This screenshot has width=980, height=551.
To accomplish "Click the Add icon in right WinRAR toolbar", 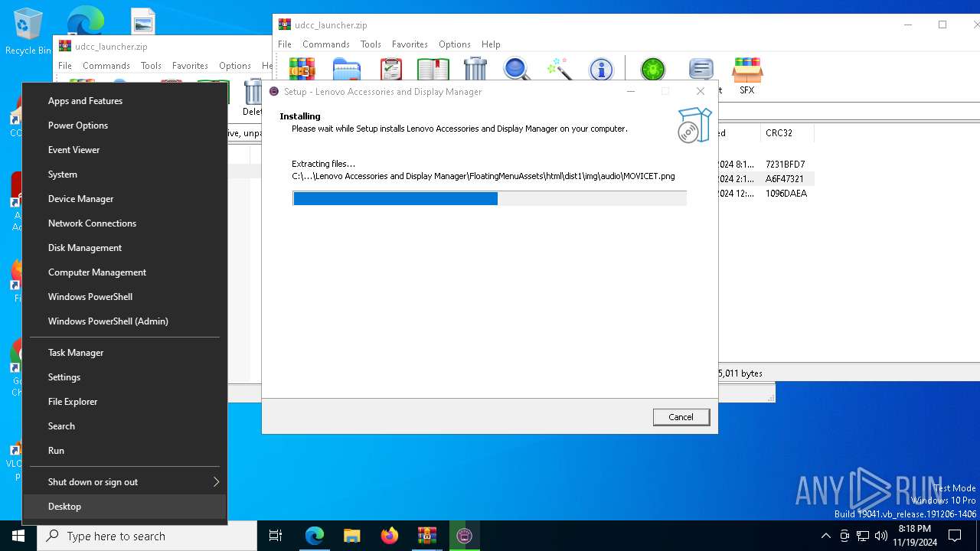I will click(302, 69).
